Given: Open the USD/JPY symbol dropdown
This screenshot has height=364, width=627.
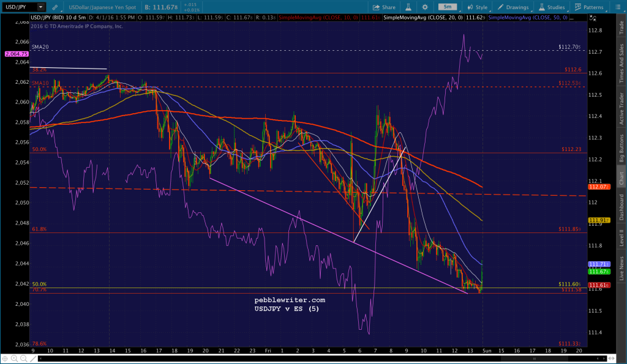Looking at the screenshot, I should point(42,7).
